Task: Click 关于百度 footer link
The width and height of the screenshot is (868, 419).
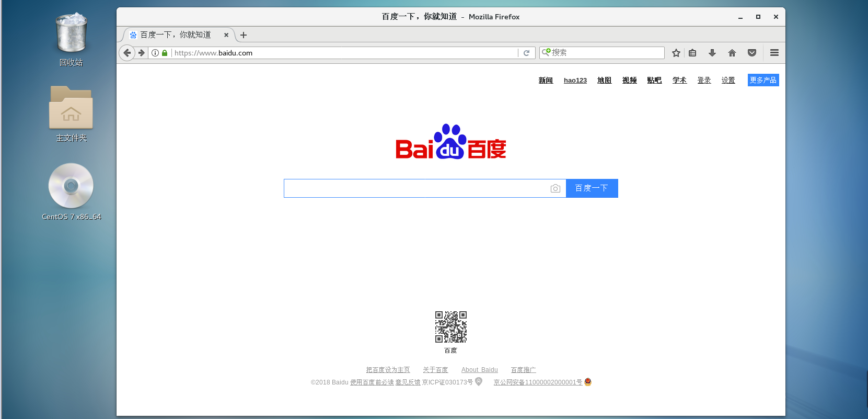Action: (435, 370)
